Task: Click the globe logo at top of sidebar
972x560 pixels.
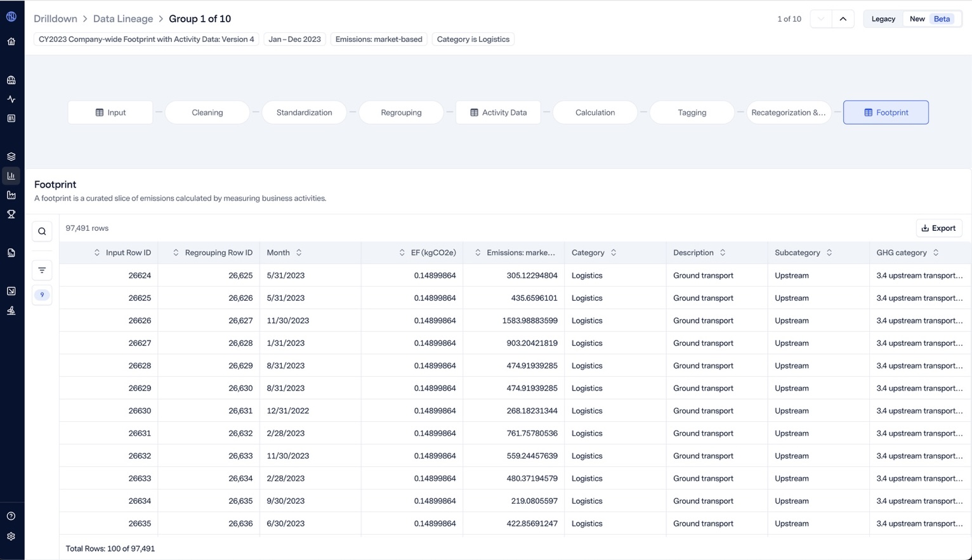Action: click(11, 17)
